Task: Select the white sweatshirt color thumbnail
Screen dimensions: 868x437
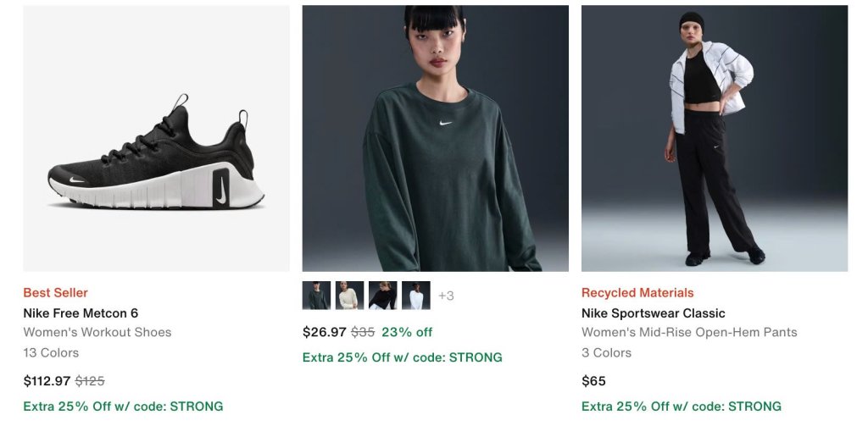Action: [415, 296]
